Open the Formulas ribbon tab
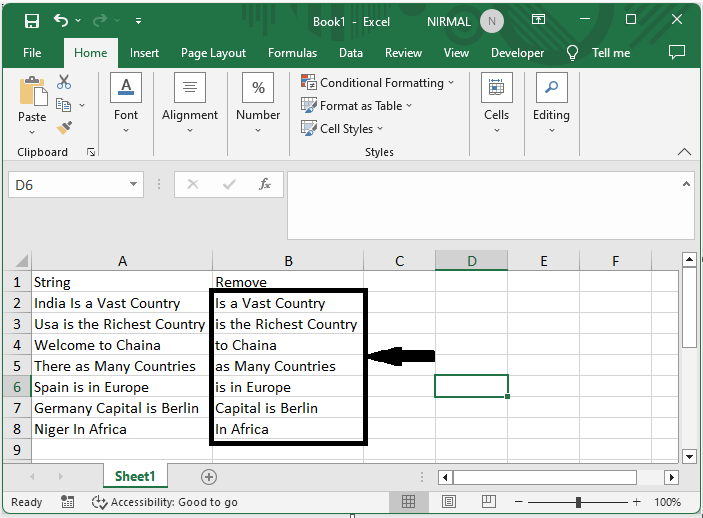703x518 pixels. click(x=292, y=53)
